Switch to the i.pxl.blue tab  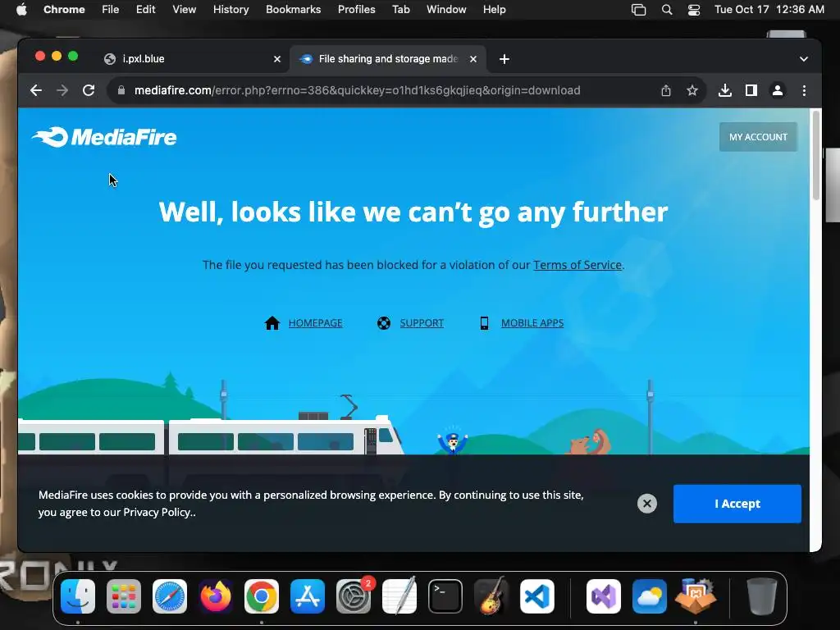tap(193, 59)
